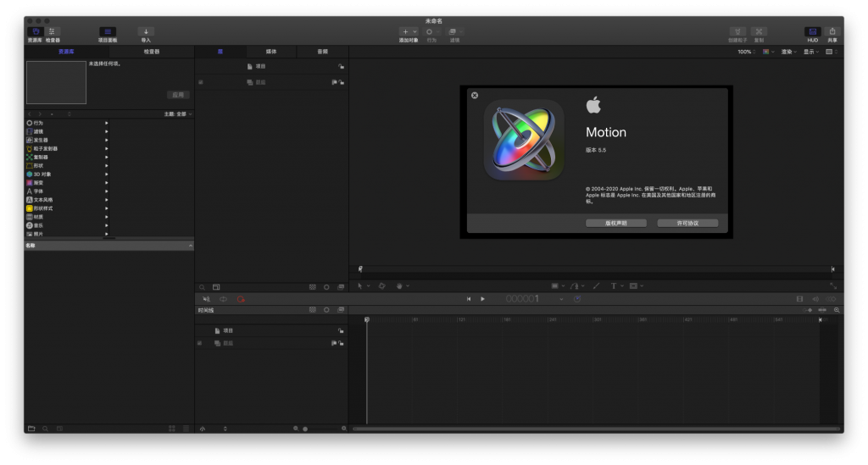Open 版权声明 Acknowledgements in About dialog

[616, 223]
